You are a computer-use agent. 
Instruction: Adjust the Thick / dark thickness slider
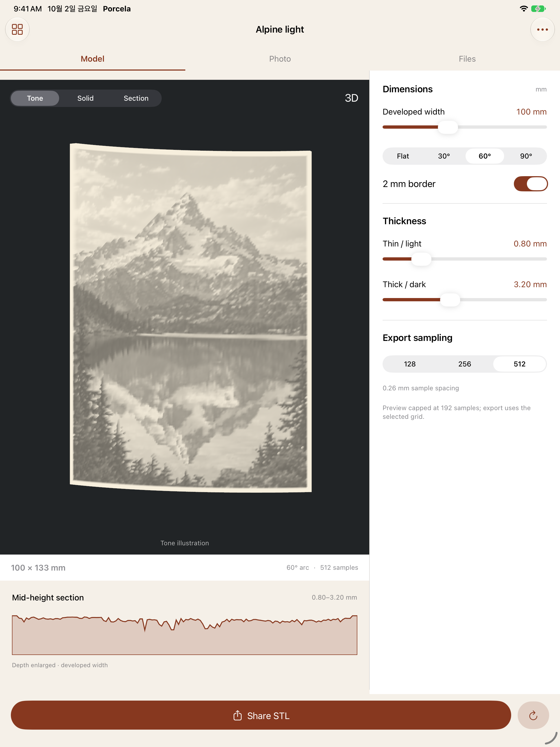(450, 300)
